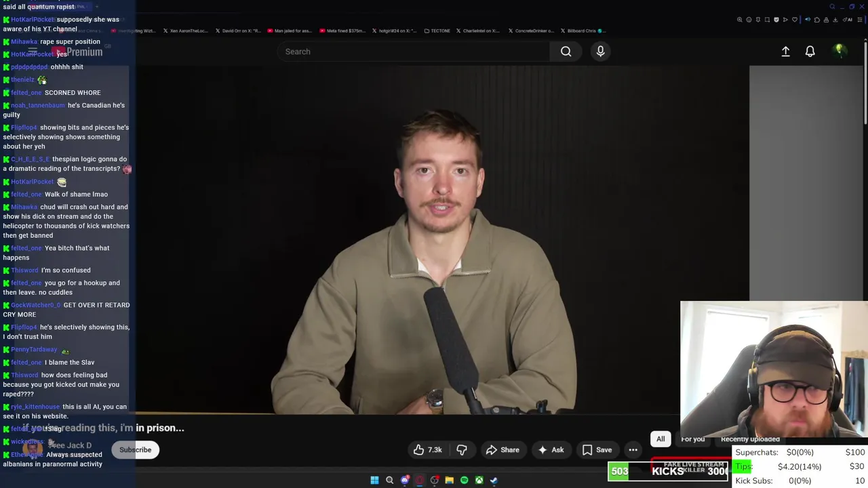Click ryle_kittenhouse username in chat
The image size is (868, 488).
35,407
